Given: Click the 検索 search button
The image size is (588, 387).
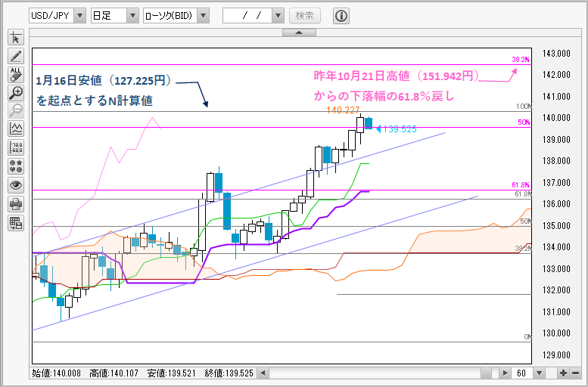Looking at the screenshot, I should 305,16.
